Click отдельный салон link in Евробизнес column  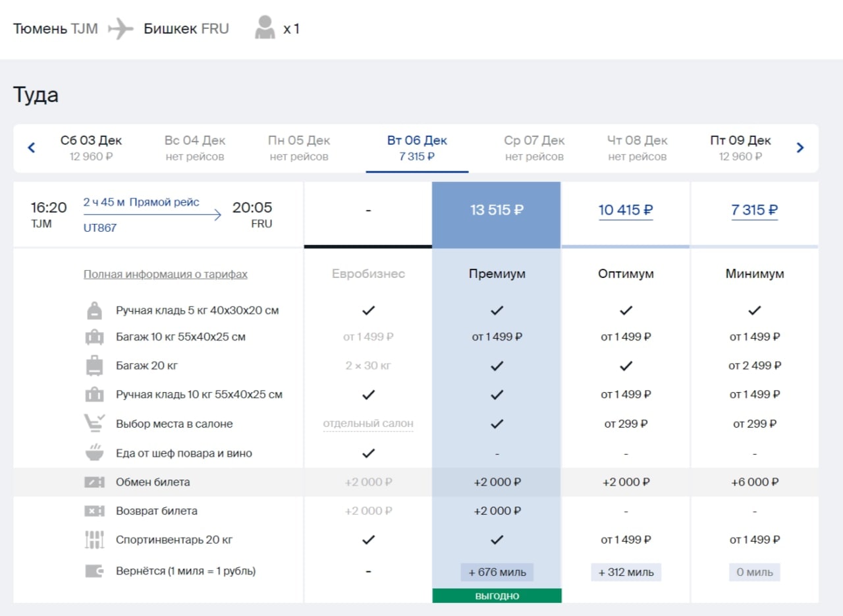click(x=368, y=424)
